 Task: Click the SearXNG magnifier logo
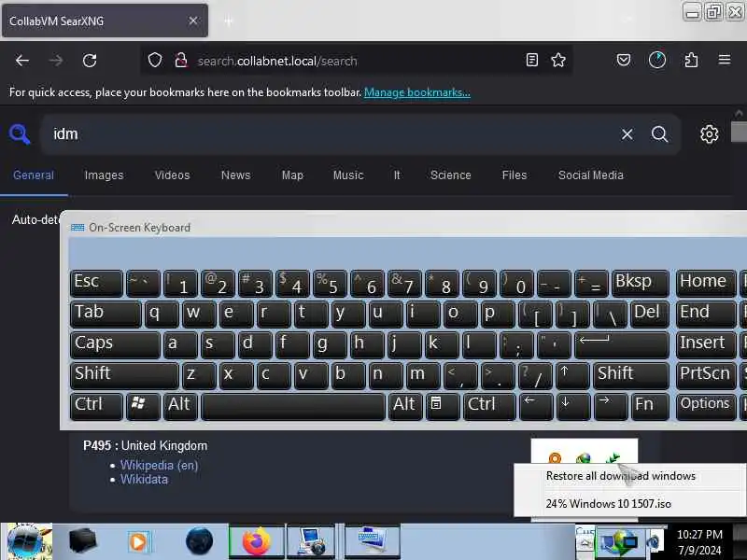20,133
